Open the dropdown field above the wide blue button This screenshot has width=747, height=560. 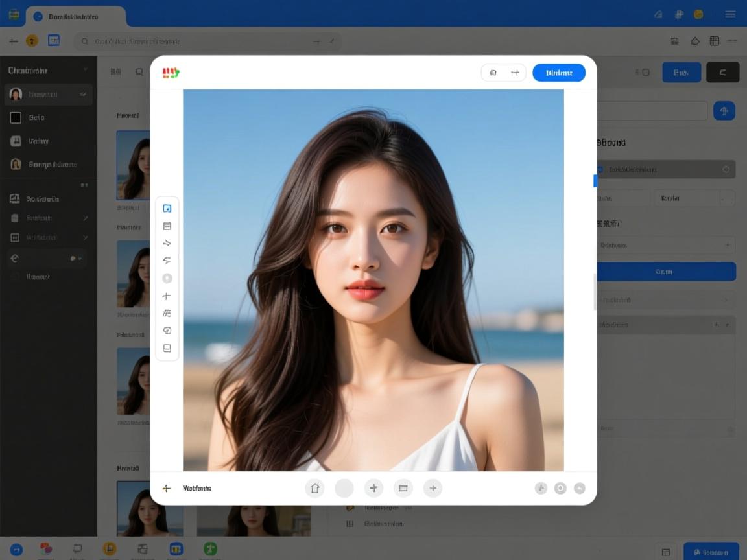[665, 245]
